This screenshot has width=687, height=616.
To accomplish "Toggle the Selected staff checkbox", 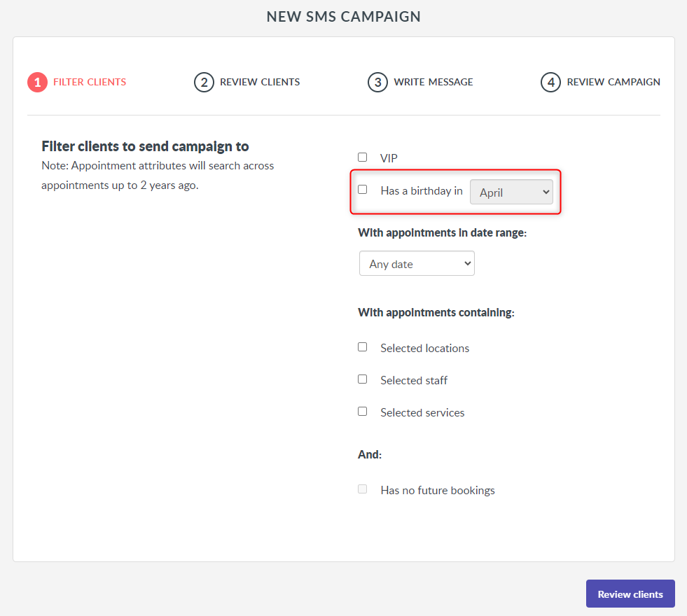I will click(362, 379).
